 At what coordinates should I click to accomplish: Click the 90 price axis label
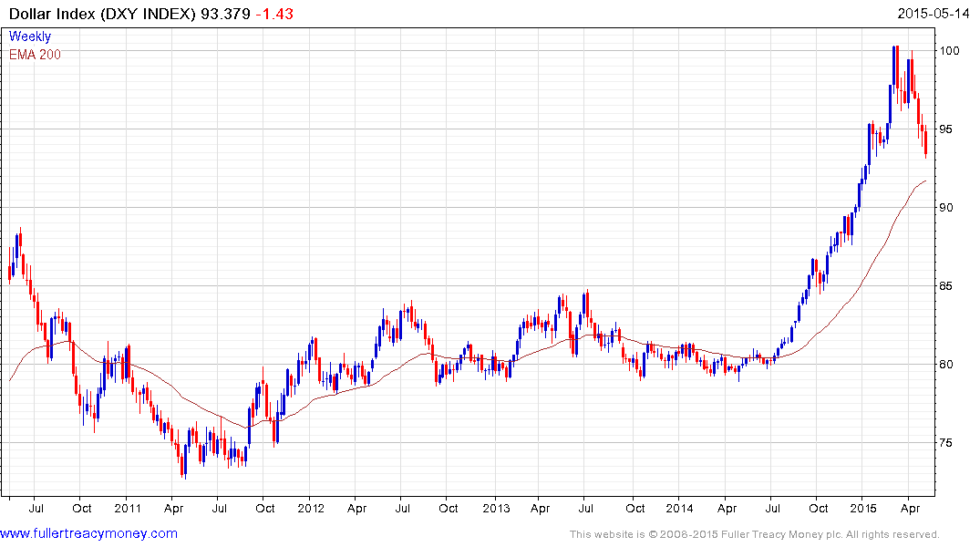click(946, 208)
